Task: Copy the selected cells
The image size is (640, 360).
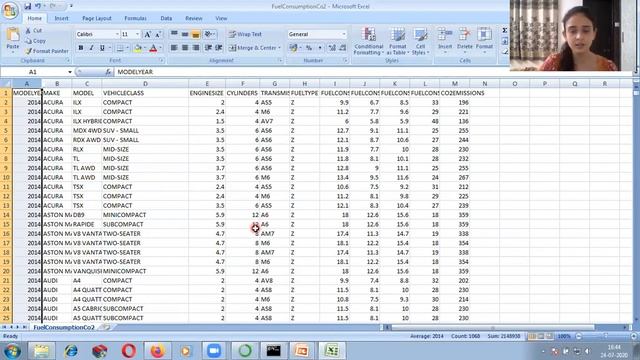Action: (36, 41)
